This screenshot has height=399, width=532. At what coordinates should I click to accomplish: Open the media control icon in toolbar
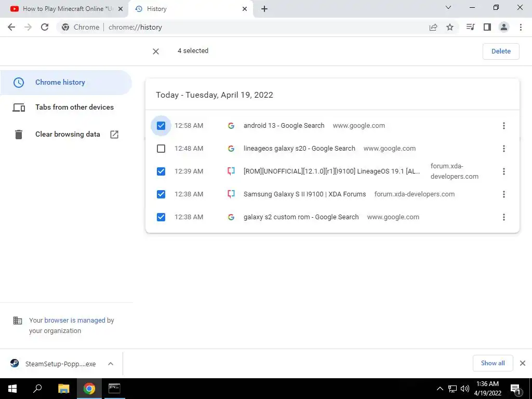[x=470, y=27]
